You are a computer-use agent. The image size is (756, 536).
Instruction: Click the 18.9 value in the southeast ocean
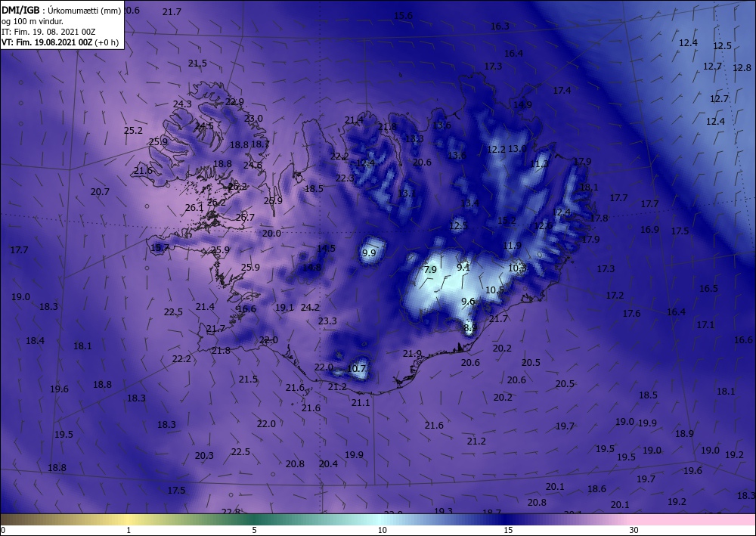(x=684, y=433)
